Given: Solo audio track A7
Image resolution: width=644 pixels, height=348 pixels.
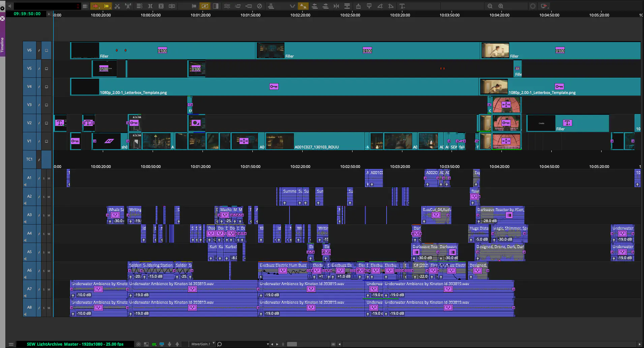Looking at the screenshot, I should 44,289.
